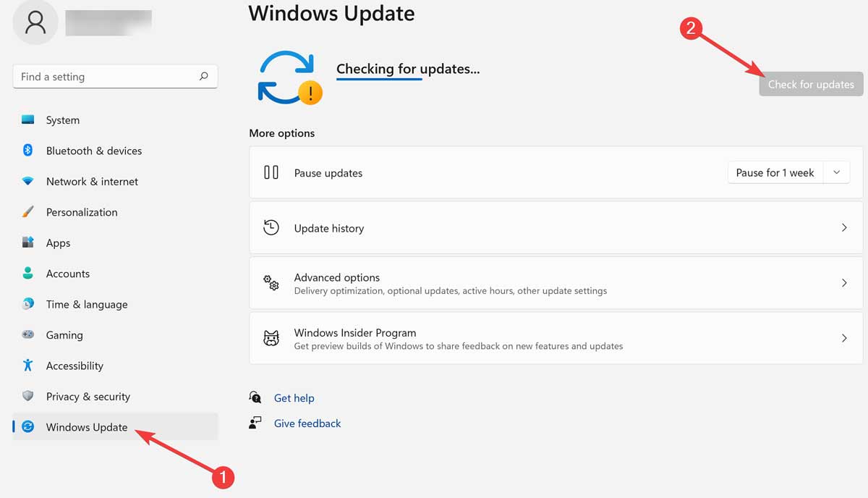Open Network & internet via its globe icon
This screenshot has height=498, width=868.
(27, 181)
